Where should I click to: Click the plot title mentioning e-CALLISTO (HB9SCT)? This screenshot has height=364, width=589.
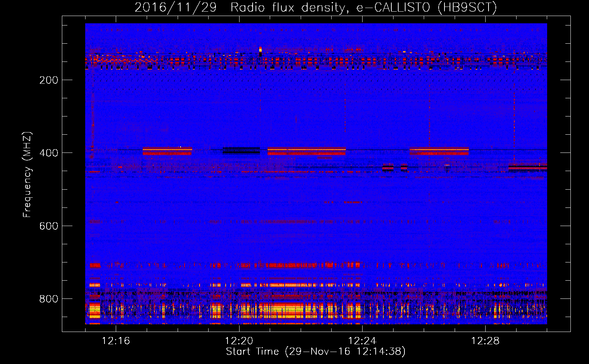(x=316, y=7)
